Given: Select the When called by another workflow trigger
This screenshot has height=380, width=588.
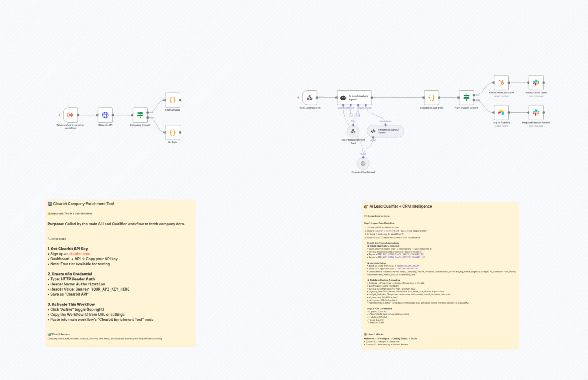Looking at the screenshot, I should point(70,115).
